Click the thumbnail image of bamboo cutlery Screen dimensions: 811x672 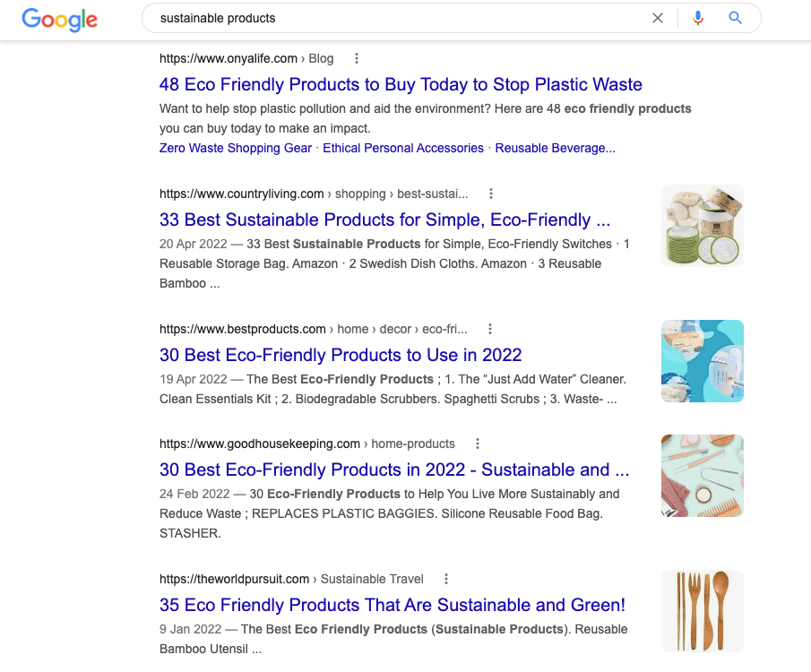pos(702,610)
